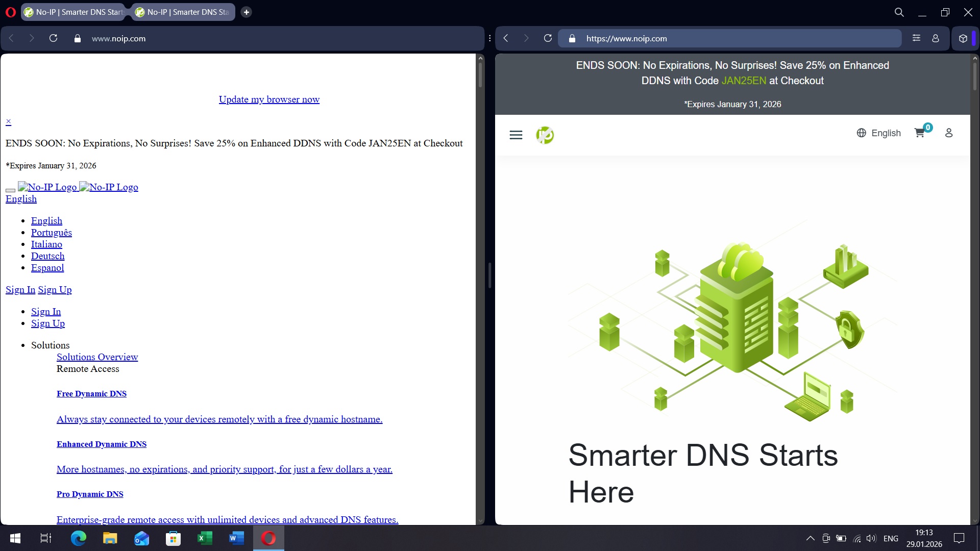Open the Free Dynamic DNS link
The width and height of the screenshot is (980, 551).
tap(91, 393)
